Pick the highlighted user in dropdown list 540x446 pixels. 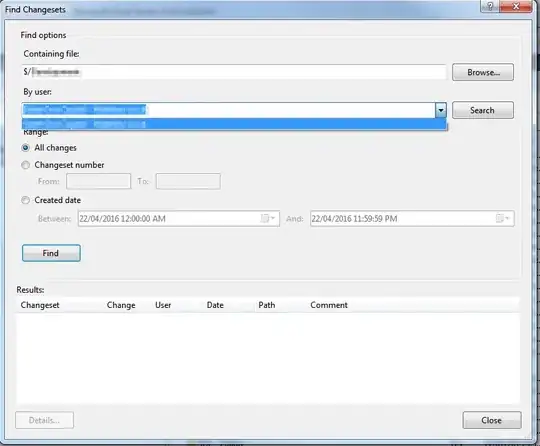click(x=234, y=124)
